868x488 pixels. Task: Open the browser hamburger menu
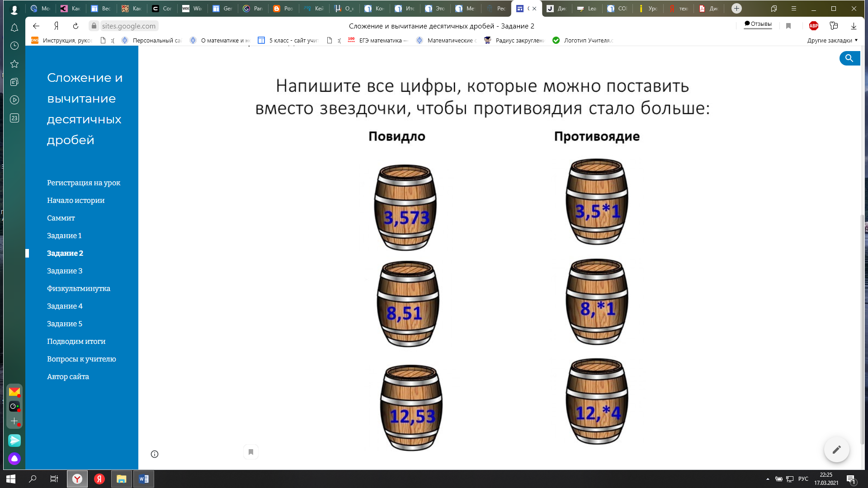point(794,9)
